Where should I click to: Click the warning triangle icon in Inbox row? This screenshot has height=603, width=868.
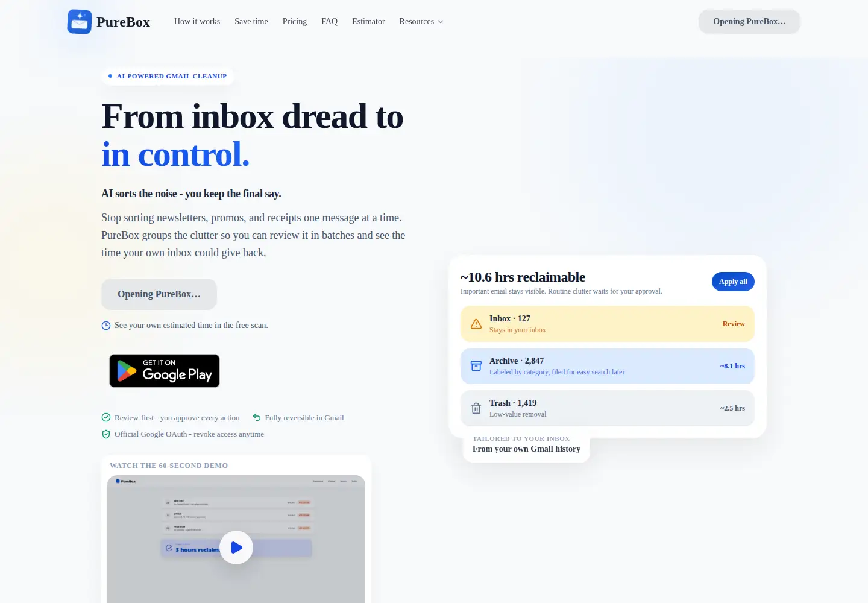[476, 324]
